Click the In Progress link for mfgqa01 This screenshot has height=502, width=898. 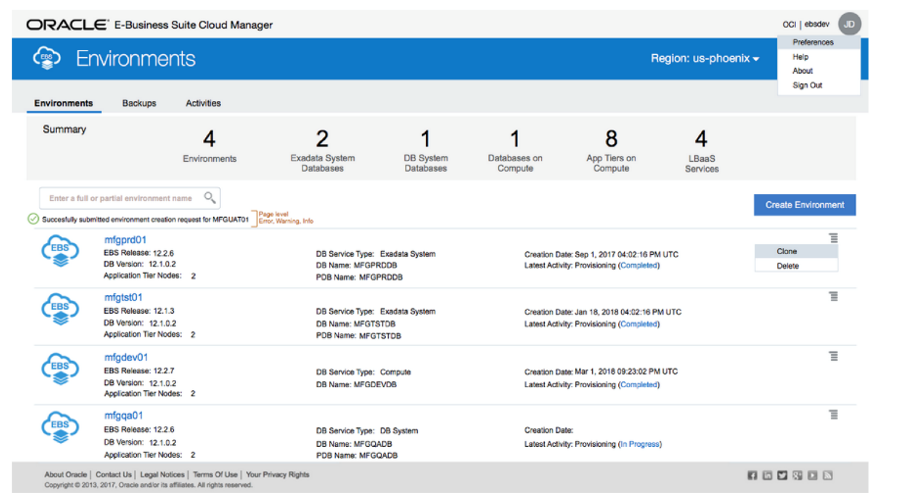tap(640, 444)
